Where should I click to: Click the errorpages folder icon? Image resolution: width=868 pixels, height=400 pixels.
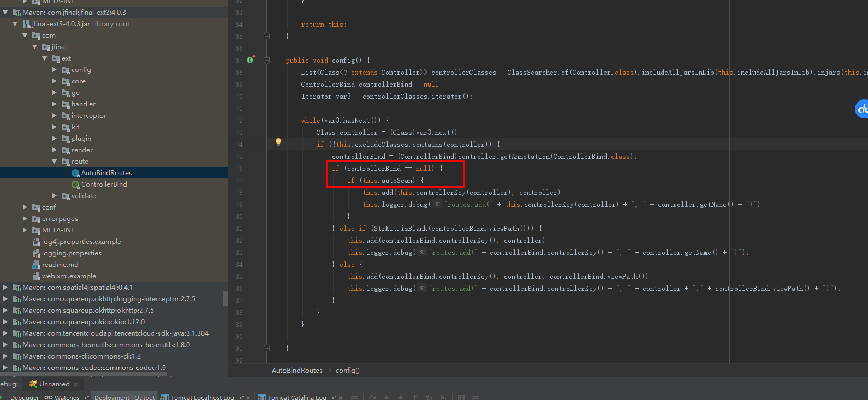tap(36, 219)
